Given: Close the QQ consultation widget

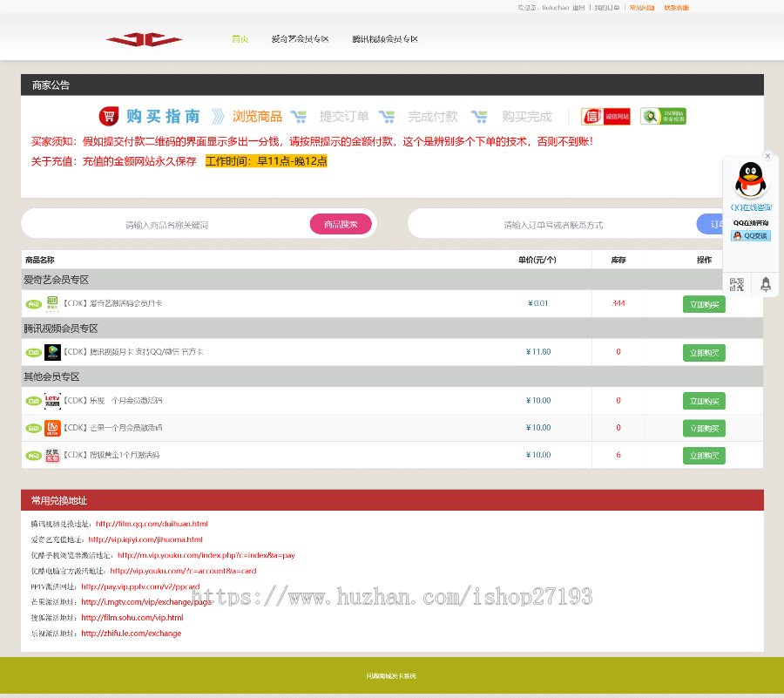Looking at the screenshot, I should [767, 156].
